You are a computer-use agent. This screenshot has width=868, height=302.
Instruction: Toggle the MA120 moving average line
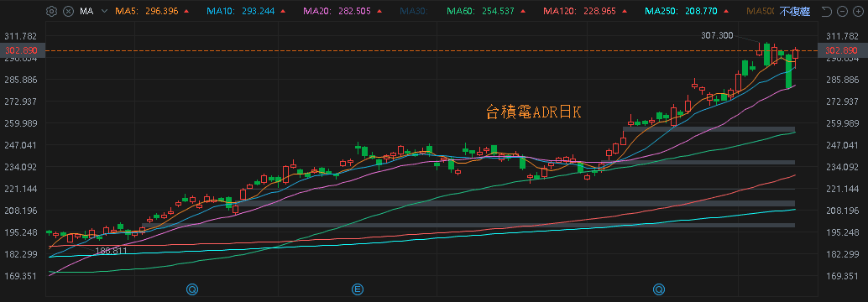click(579, 11)
